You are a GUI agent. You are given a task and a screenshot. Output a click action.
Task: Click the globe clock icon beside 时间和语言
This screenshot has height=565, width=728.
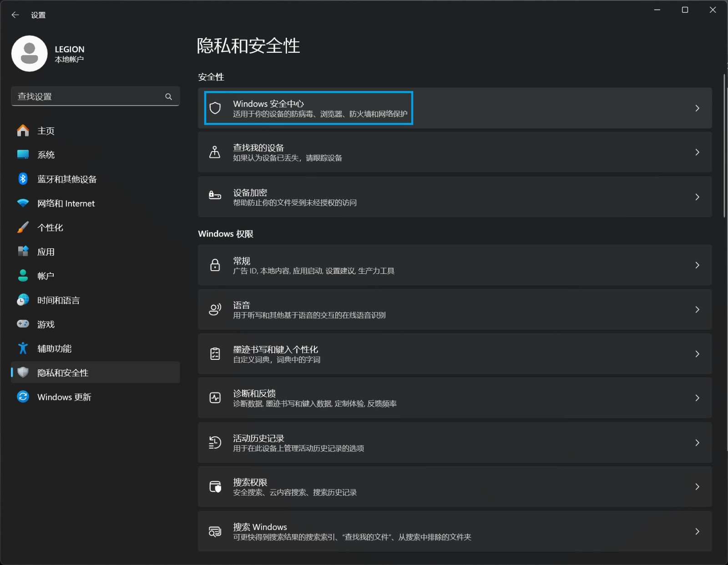click(23, 300)
